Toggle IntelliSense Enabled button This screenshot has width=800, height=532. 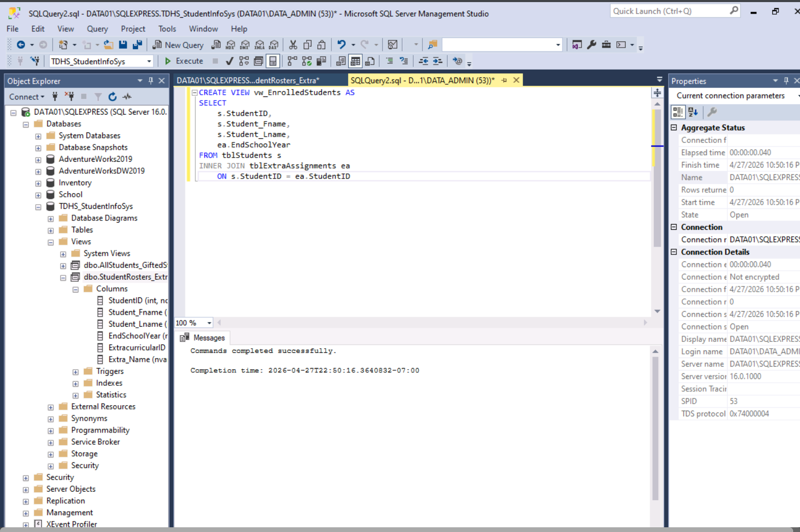pos(273,61)
